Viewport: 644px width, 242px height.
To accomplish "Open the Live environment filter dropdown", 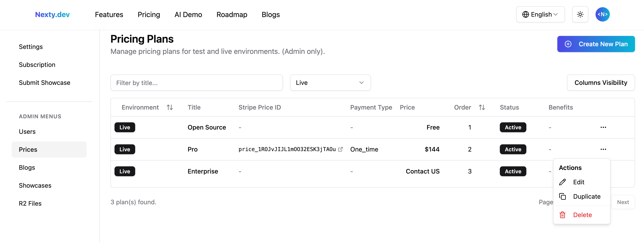I will pyautogui.click(x=330, y=83).
